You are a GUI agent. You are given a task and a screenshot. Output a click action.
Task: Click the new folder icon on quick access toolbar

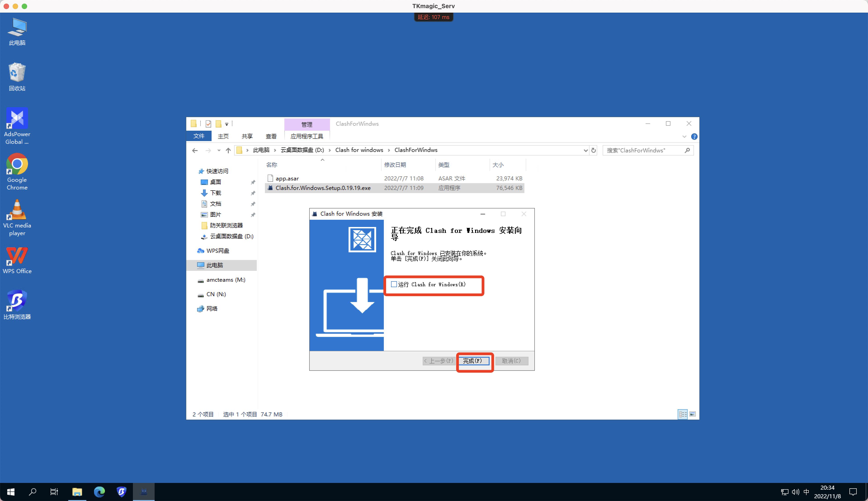(x=219, y=123)
